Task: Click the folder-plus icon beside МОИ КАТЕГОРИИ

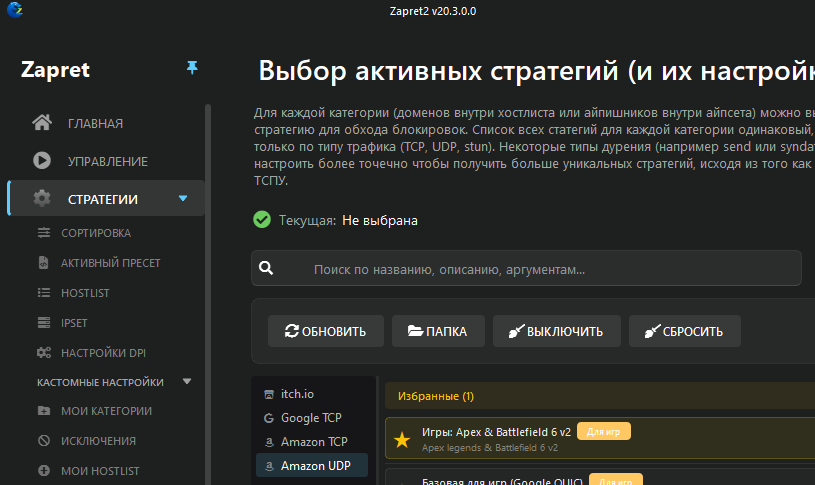Action: [x=44, y=411]
